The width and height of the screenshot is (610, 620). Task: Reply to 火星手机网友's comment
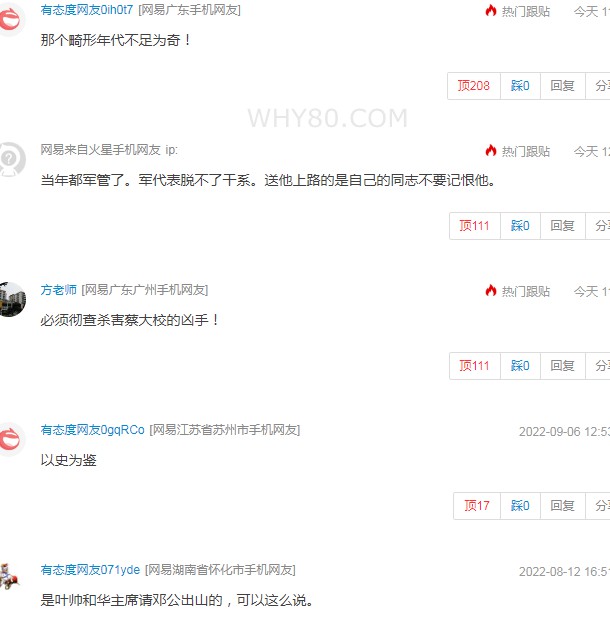pos(563,226)
